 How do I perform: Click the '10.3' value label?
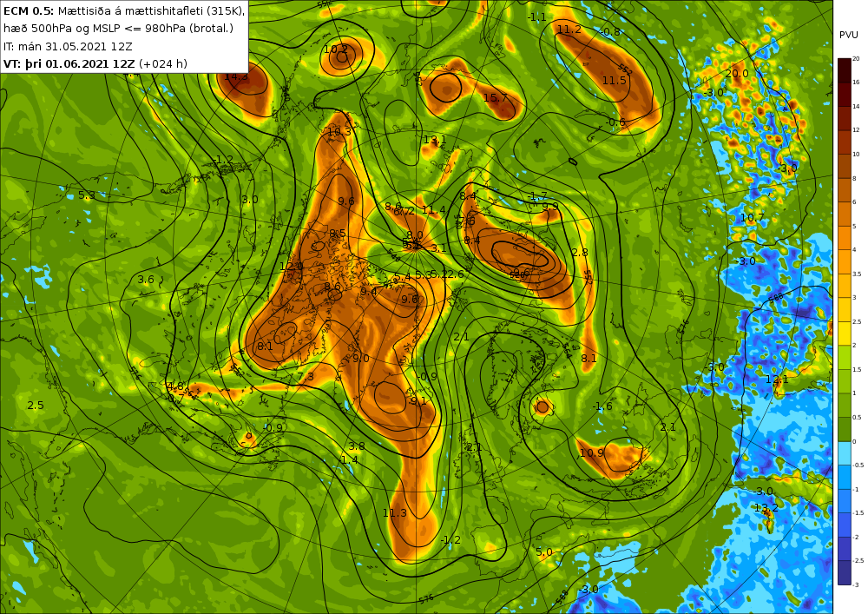tap(339, 132)
